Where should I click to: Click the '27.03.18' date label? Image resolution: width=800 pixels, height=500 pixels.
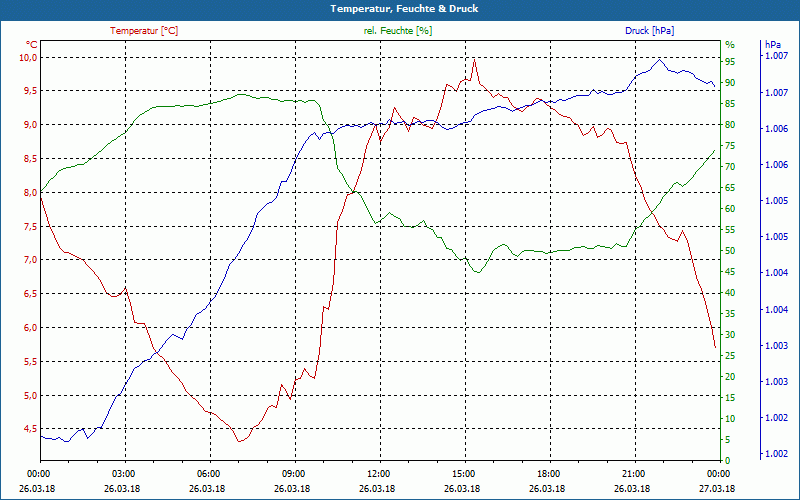pos(717,488)
